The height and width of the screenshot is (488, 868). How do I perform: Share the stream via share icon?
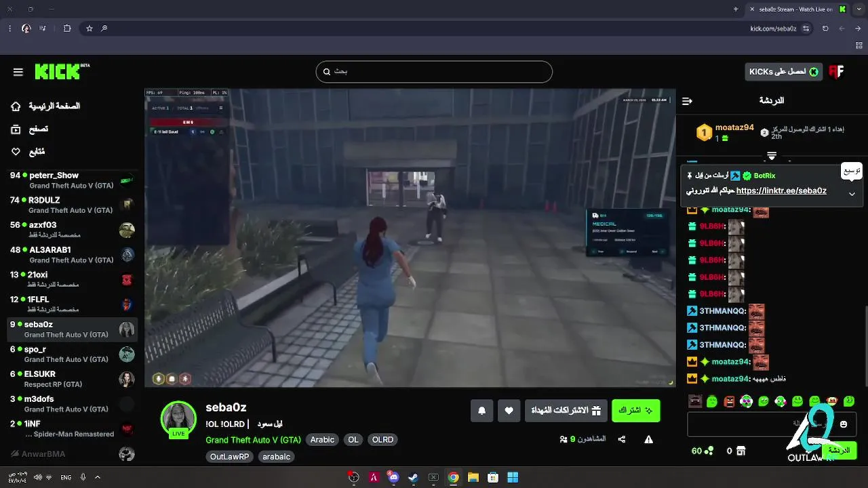point(622,439)
